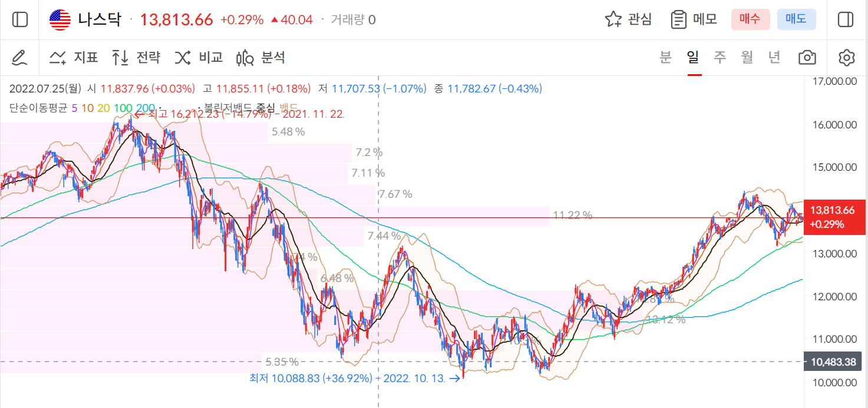This screenshot has width=868, height=408.
Task: Open the 비교 compare tool
Action: [x=199, y=57]
